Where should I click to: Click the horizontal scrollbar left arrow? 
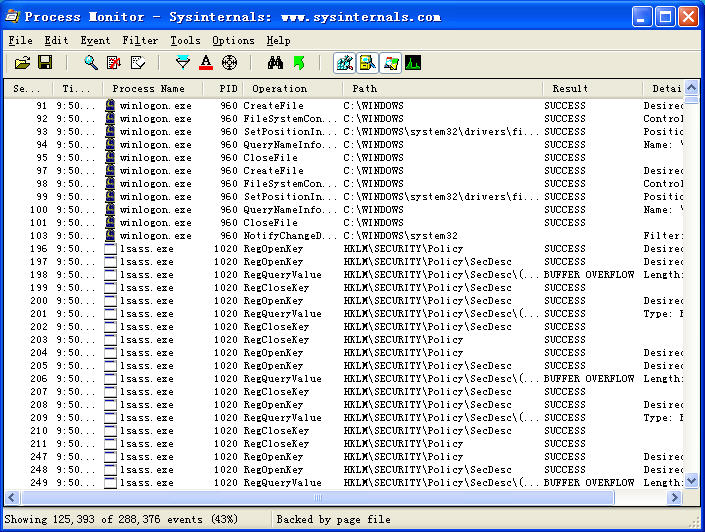12,497
